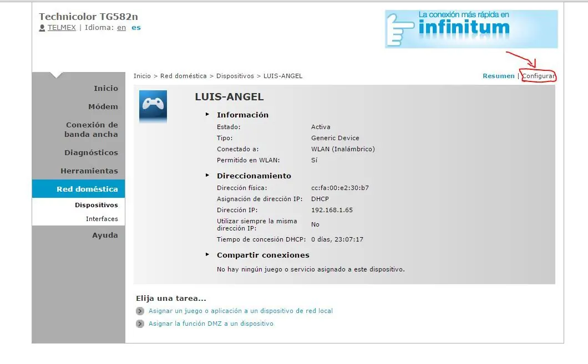Click the Activa status value
588x364 pixels.
tap(321, 127)
